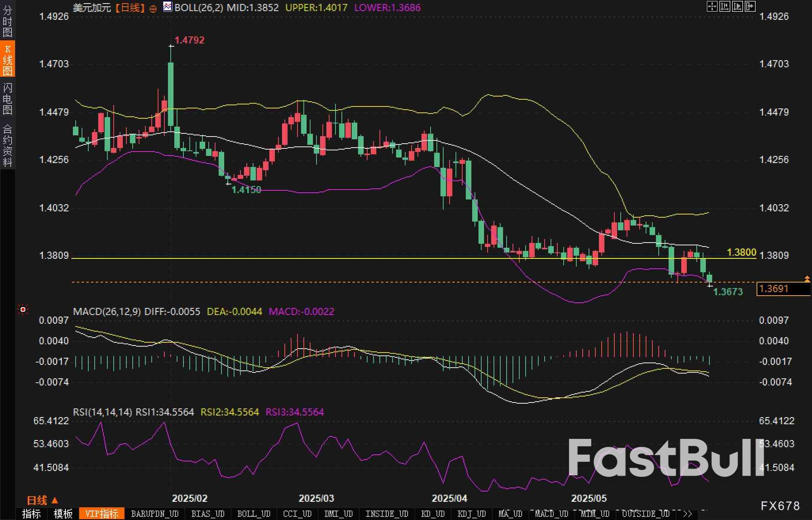
Task: Enable the BOLL_UD indicator
Action: [254, 514]
